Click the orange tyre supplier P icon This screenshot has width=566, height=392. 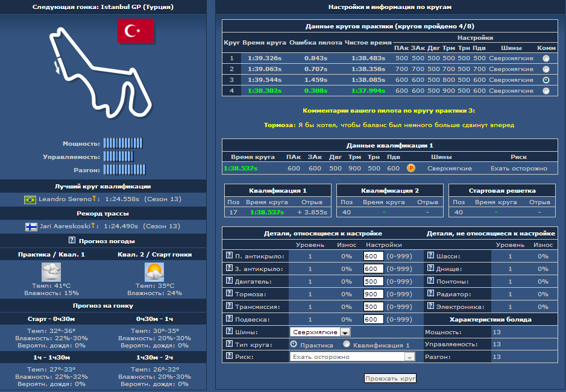tap(411, 169)
